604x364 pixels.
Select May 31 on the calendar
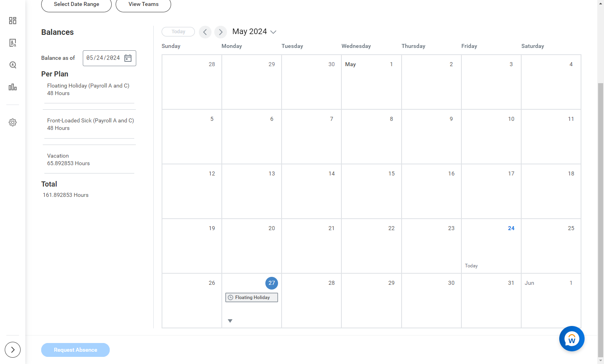(x=491, y=301)
